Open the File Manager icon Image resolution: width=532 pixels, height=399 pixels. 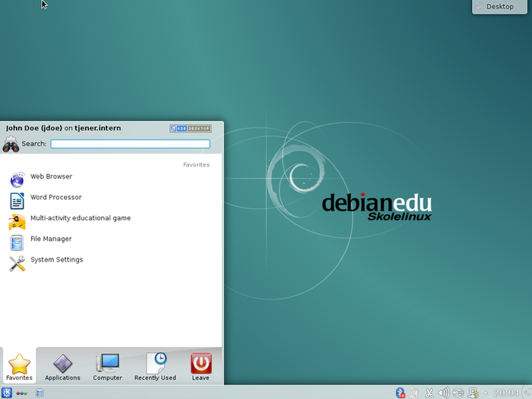click(17, 242)
